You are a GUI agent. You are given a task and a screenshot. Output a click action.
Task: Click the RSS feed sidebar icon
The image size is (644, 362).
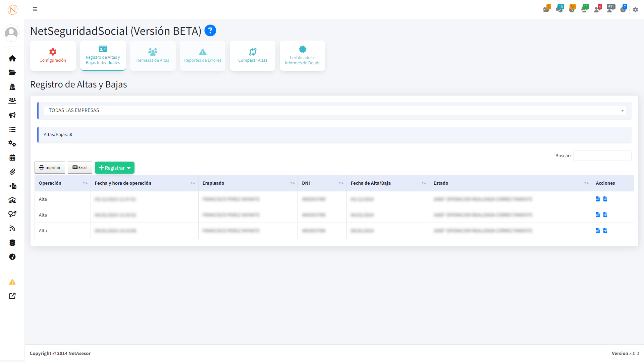click(12, 229)
